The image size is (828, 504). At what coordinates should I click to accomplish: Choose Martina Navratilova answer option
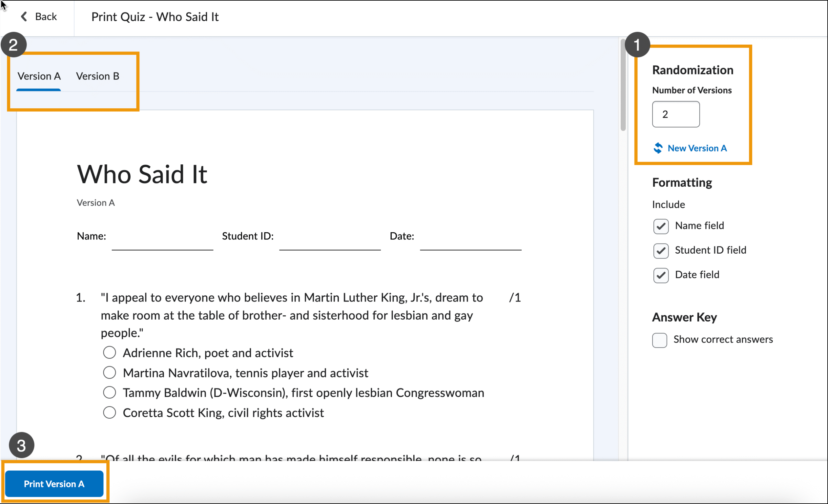coord(110,373)
